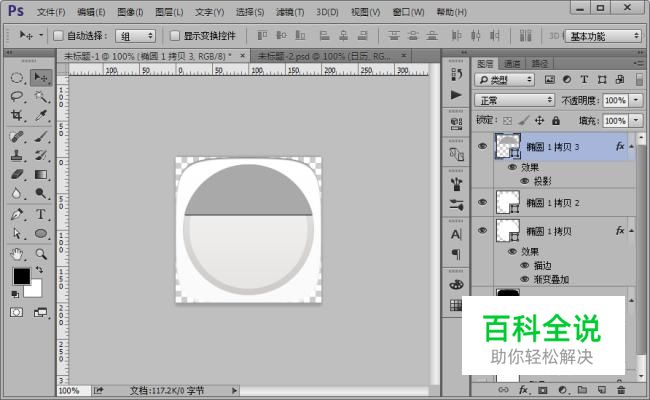The width and height of the screenshot is (650, 400).
Task: Toggle Quick Mask mode
Action: pyautogui.click(x=17, y=312)
